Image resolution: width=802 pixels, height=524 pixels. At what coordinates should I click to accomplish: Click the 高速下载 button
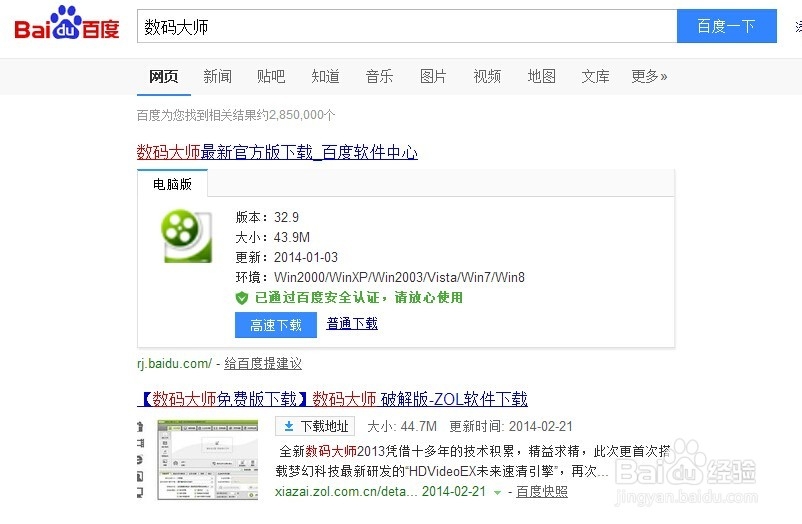click(276, 325)
